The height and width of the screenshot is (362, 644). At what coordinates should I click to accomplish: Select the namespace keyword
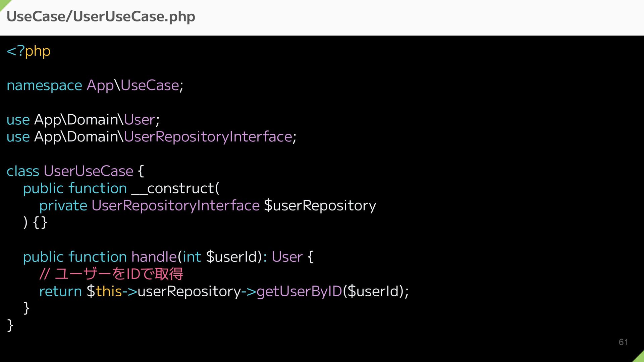click(x=44, y=86)
